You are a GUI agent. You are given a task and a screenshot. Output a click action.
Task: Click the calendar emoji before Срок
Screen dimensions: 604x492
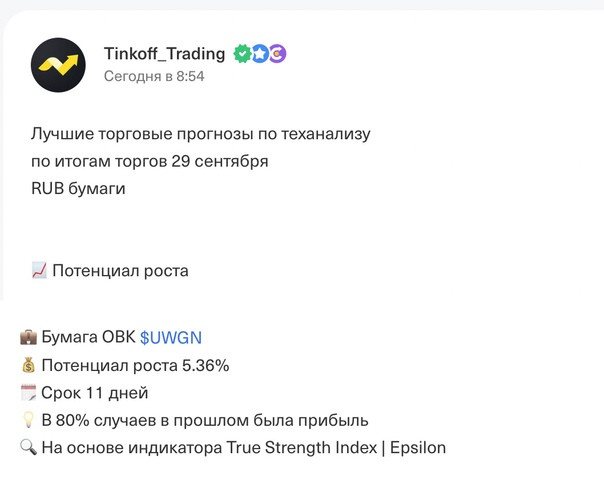[x=28, y=393]
